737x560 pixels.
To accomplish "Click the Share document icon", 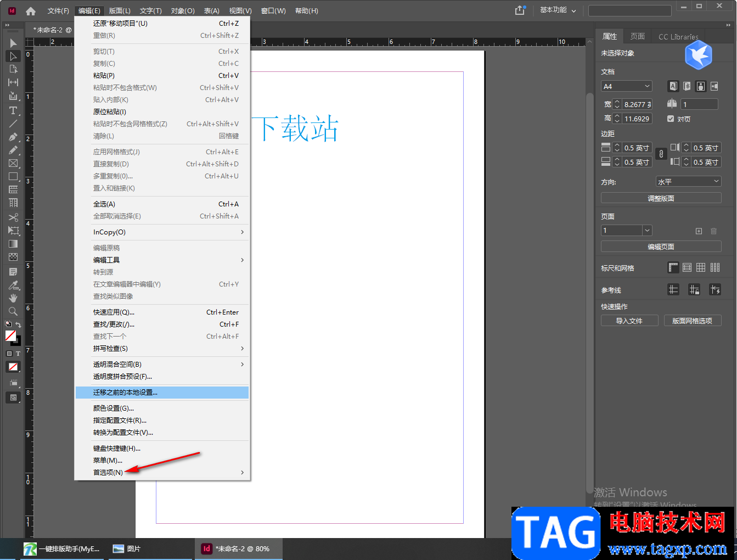I will 520,10.
